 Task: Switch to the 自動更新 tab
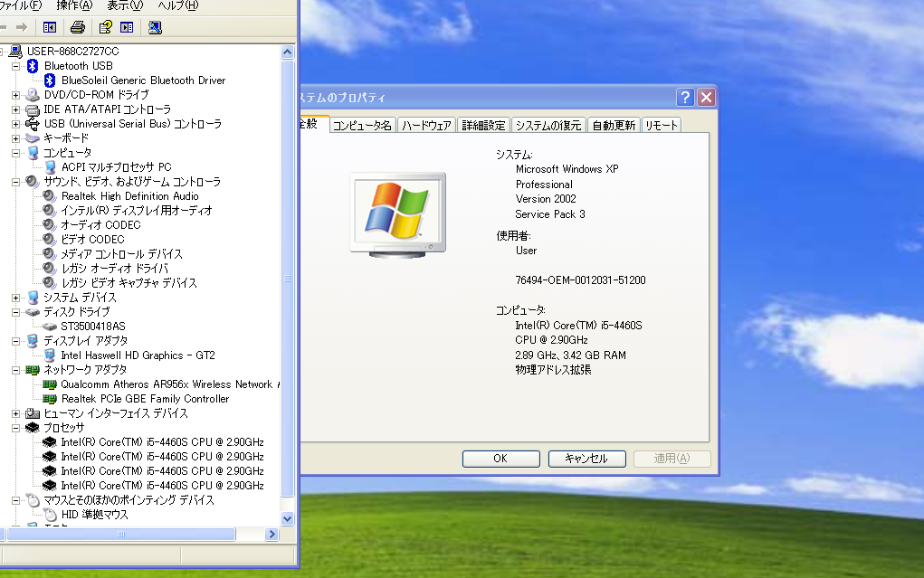pyautogui.click(x=614, y=126)
